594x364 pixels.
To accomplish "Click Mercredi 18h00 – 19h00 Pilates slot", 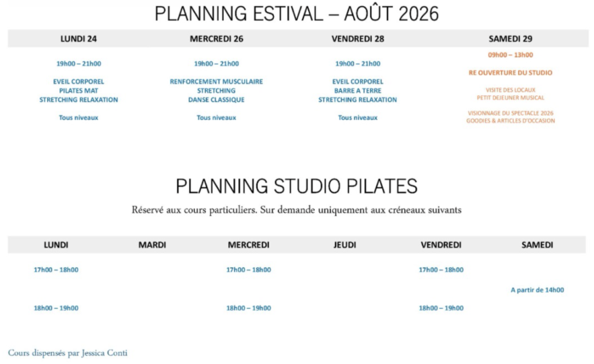I will click(x=248, y=308).
